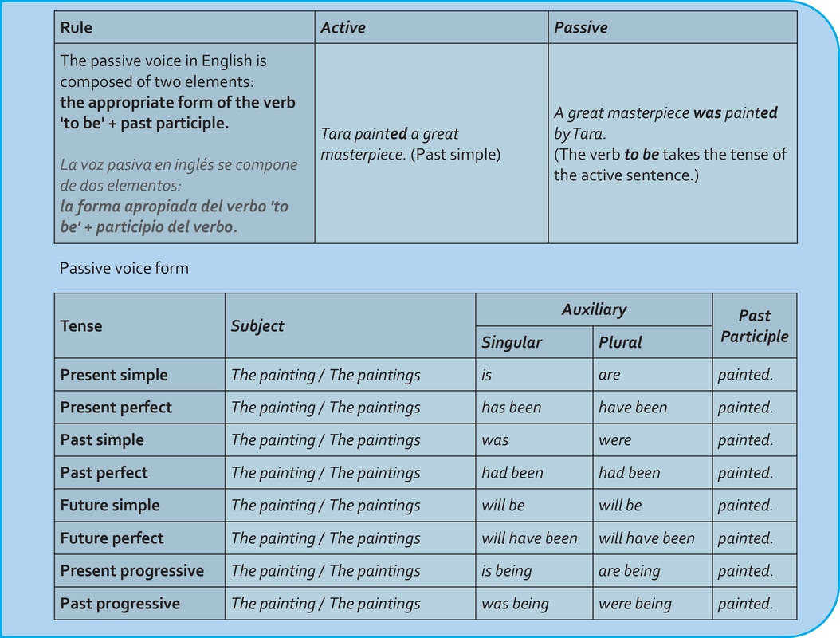The width and height of the screenshot is (840, 638).
Task: Click the 'Subject' column header
Action: tap(257, 325)
